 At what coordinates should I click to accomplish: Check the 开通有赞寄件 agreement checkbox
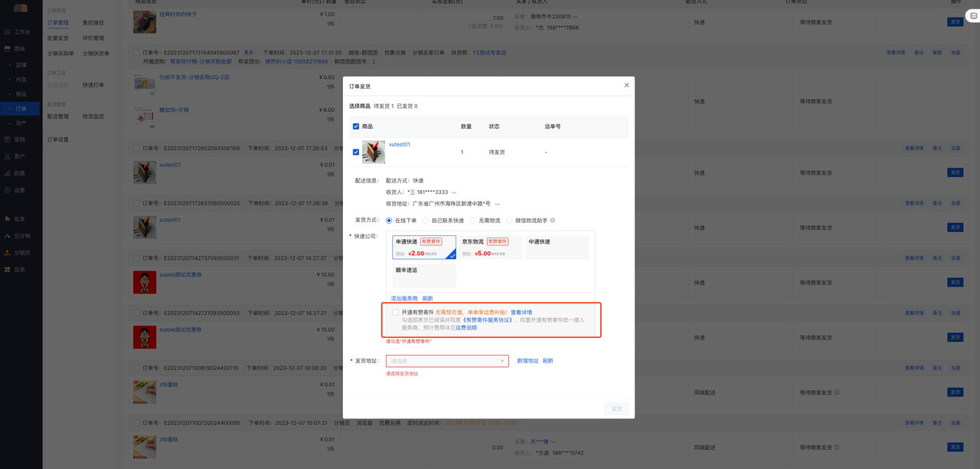[x=396, y=313]
